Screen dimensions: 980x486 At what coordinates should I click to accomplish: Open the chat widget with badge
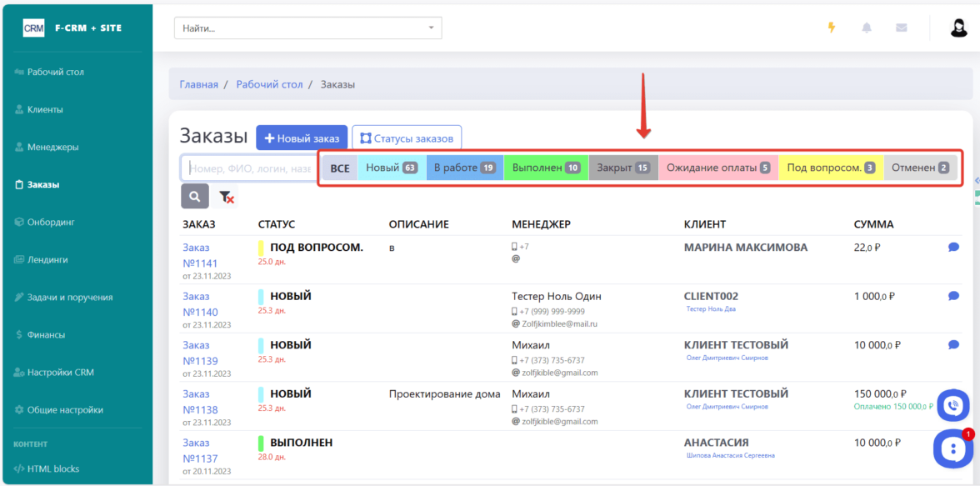click(952, 448)
